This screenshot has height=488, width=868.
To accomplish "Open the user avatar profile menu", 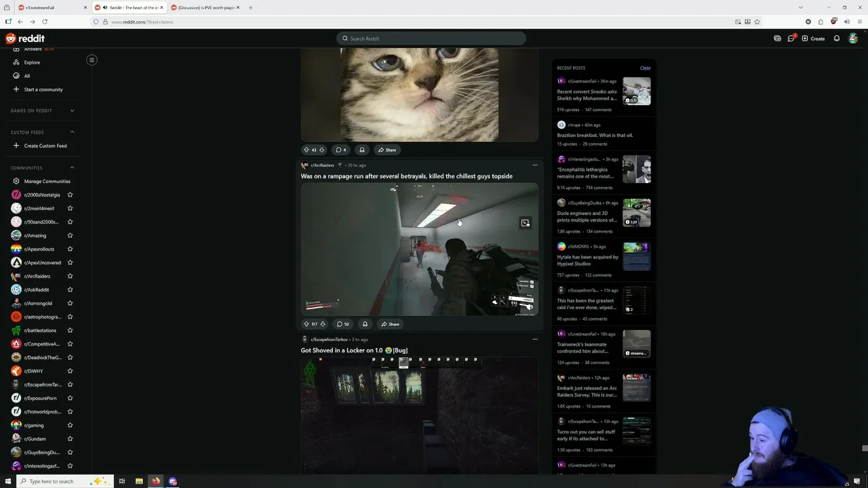I will 853,39.
